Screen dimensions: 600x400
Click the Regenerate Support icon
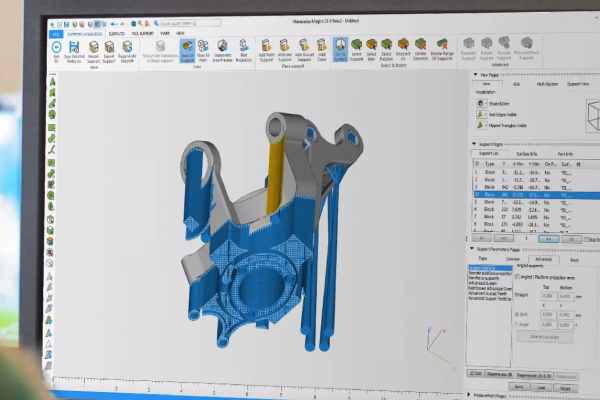click(127, 45)
